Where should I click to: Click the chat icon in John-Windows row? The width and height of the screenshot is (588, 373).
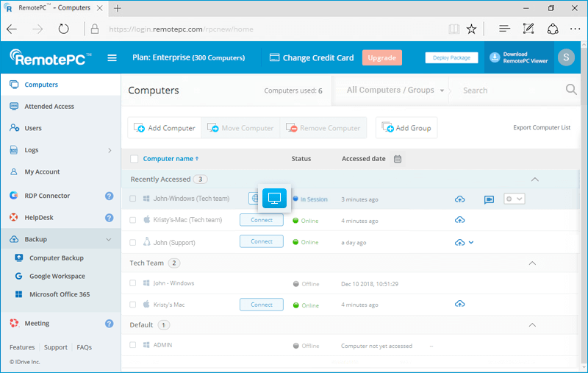[x=489, y=199]
